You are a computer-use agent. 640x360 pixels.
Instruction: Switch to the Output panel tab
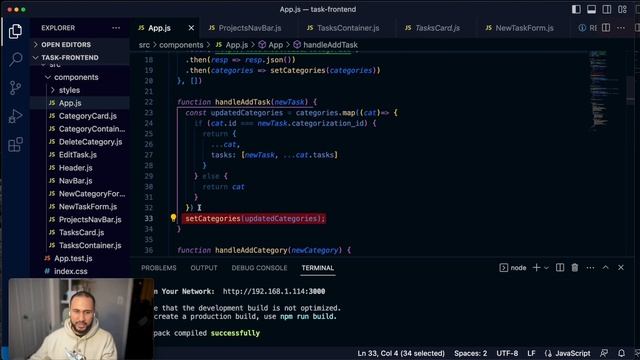click(204, 268)
